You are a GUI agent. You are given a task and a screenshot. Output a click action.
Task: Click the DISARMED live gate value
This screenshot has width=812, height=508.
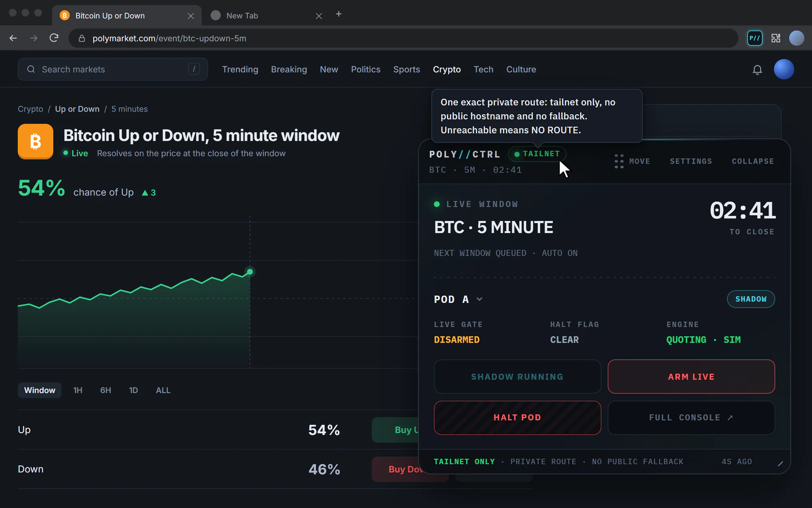457,340
